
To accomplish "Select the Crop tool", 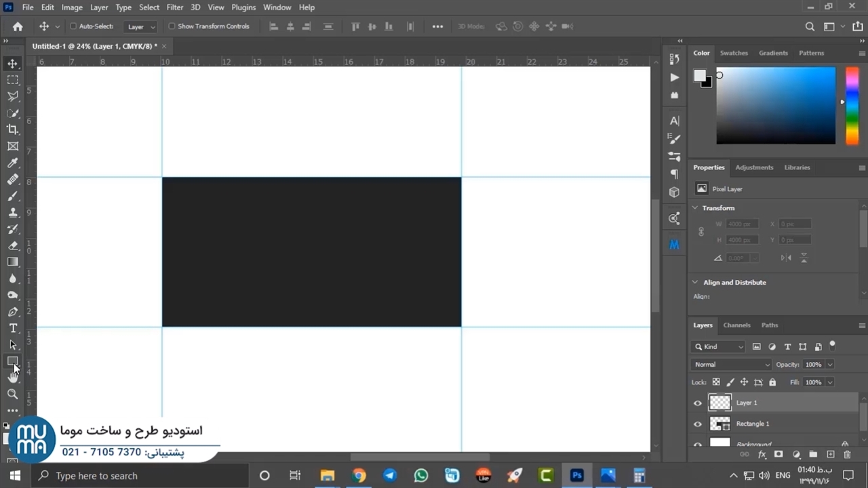I will pyautogui.click(x=13, y=129).
